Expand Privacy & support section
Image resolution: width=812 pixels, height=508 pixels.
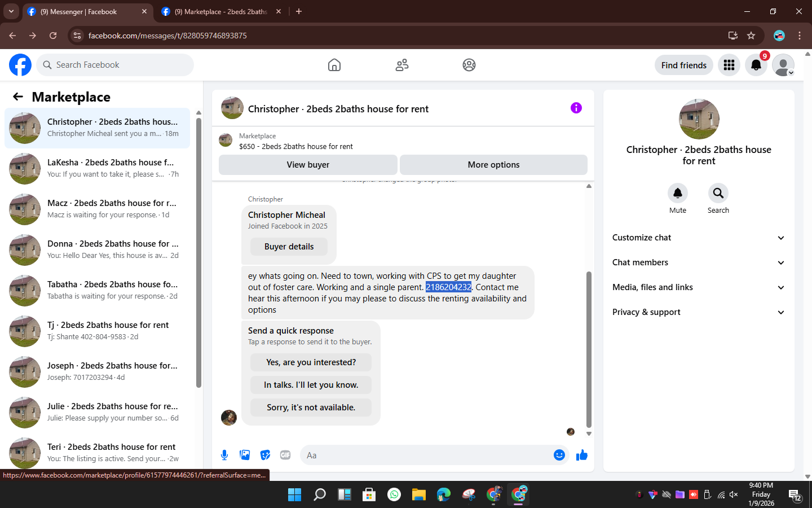[x=699, y=312]
